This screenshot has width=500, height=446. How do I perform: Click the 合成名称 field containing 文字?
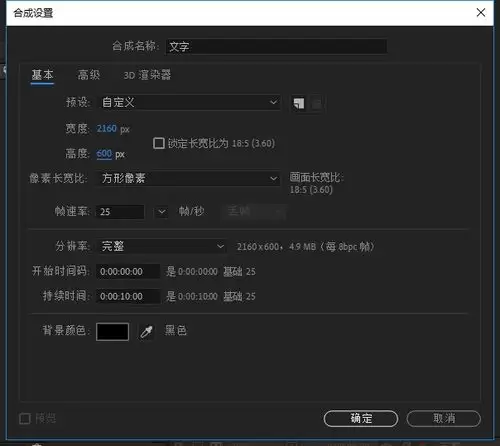tap(276, 46)
